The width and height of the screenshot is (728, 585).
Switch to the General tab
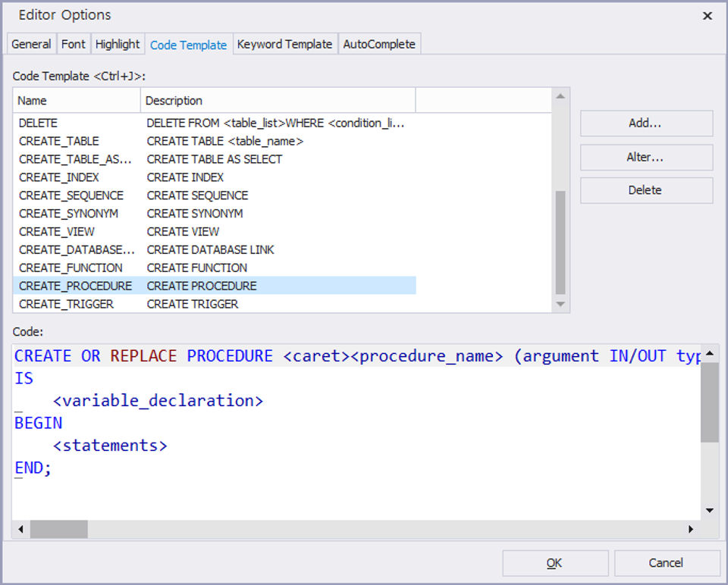[32, 44]
